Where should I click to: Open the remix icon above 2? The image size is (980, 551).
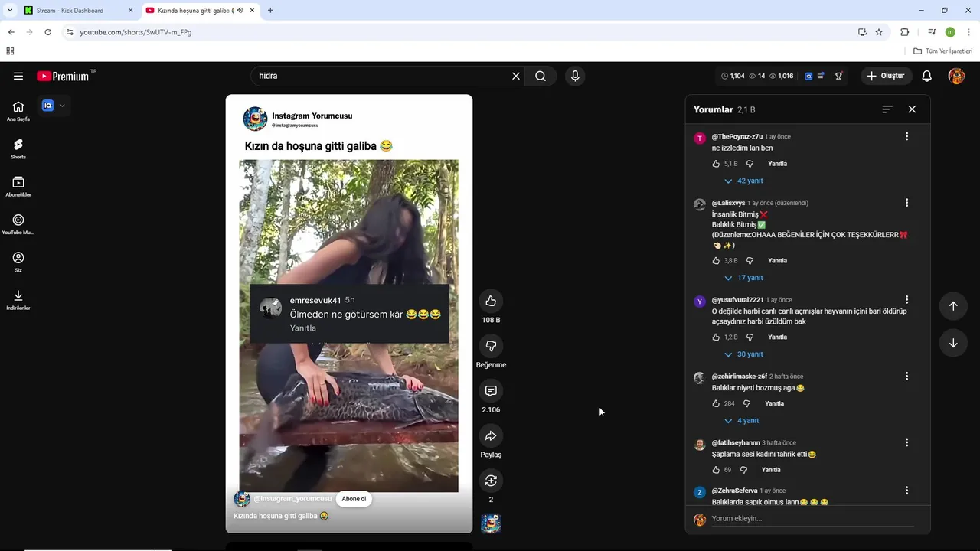click(x=491, y=481)
